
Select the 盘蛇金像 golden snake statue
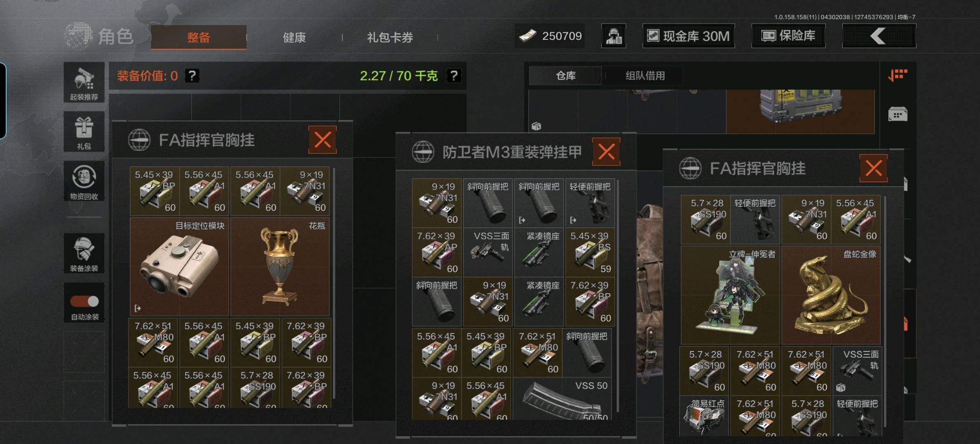(831, 295)
